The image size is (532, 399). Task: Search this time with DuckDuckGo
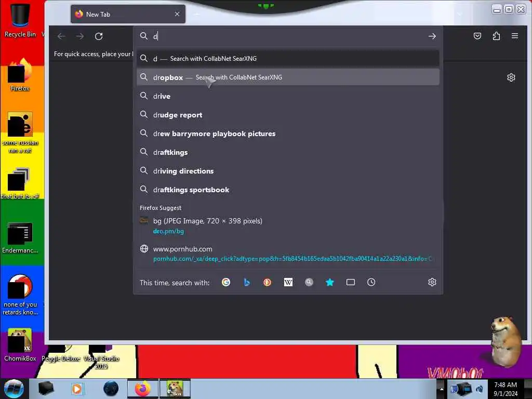[x=268, y=282]
